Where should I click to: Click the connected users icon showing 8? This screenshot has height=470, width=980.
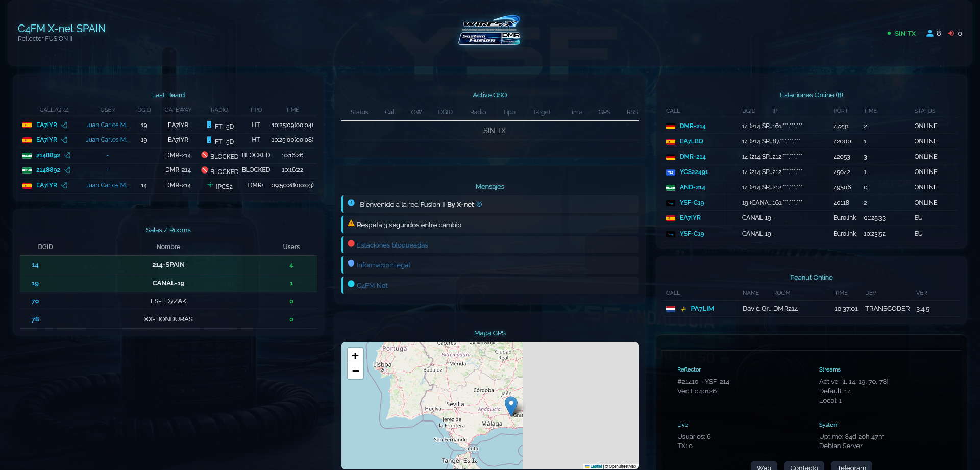pyautogui.click(x=929, y=33)
